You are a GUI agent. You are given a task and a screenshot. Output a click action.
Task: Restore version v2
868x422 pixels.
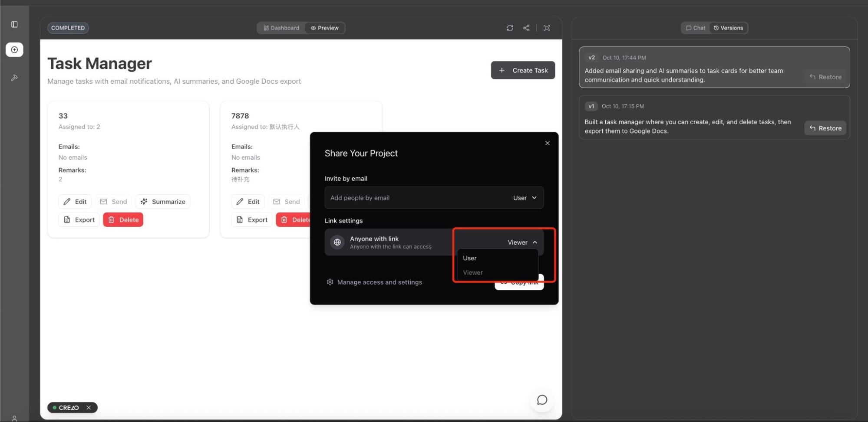pos(825,77)
